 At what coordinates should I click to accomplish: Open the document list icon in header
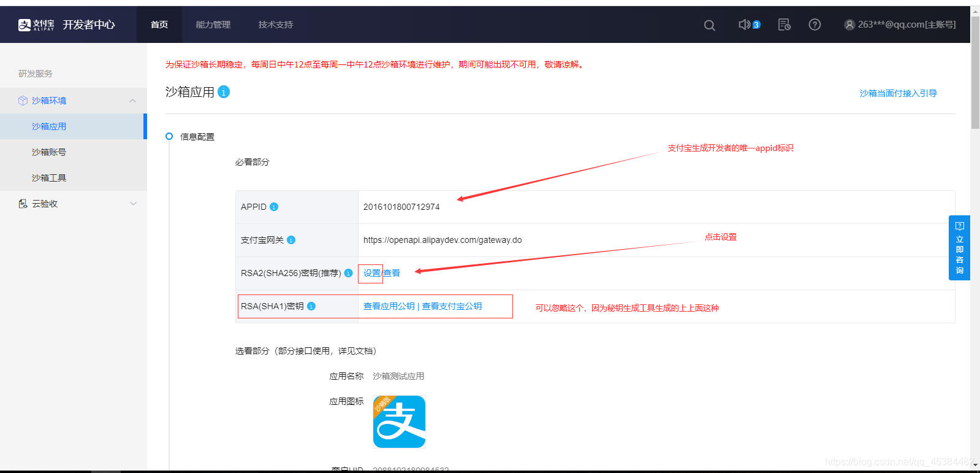(x=784, y=25)
